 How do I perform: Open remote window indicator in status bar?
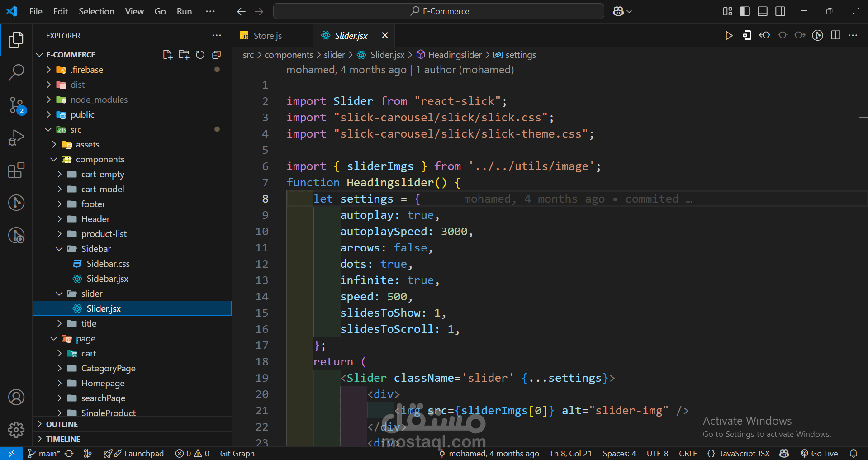pyautogui.click(x=11, y=453)
